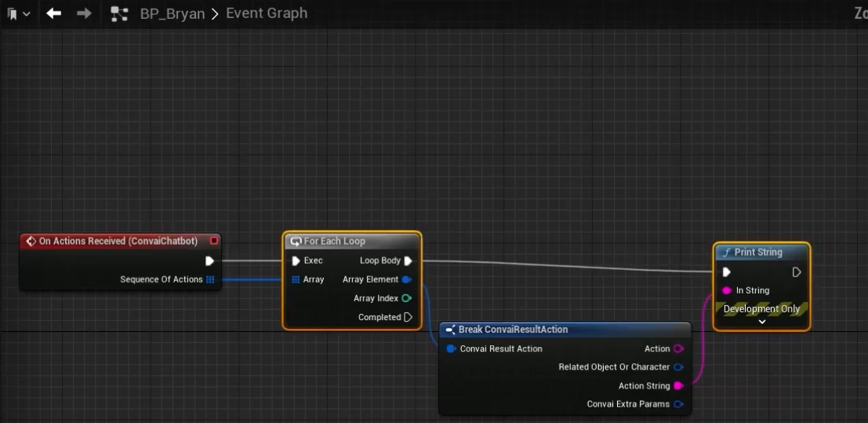Click the Exec input pin on For Each Loop
The height and width of the screenshot is (423, 868).
tap(296, 261)
